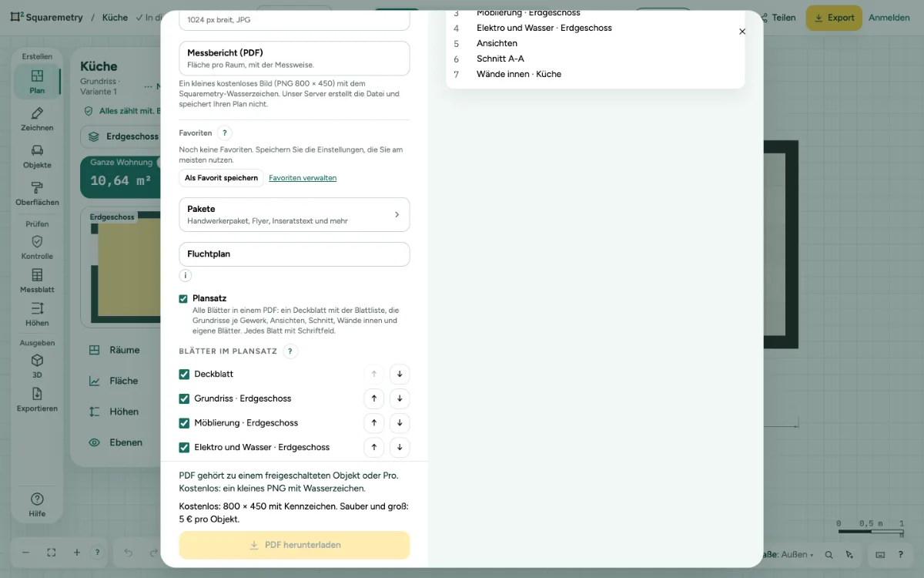Click the yellow Export button
Screen dimensions: 924x578
(834, 18)
